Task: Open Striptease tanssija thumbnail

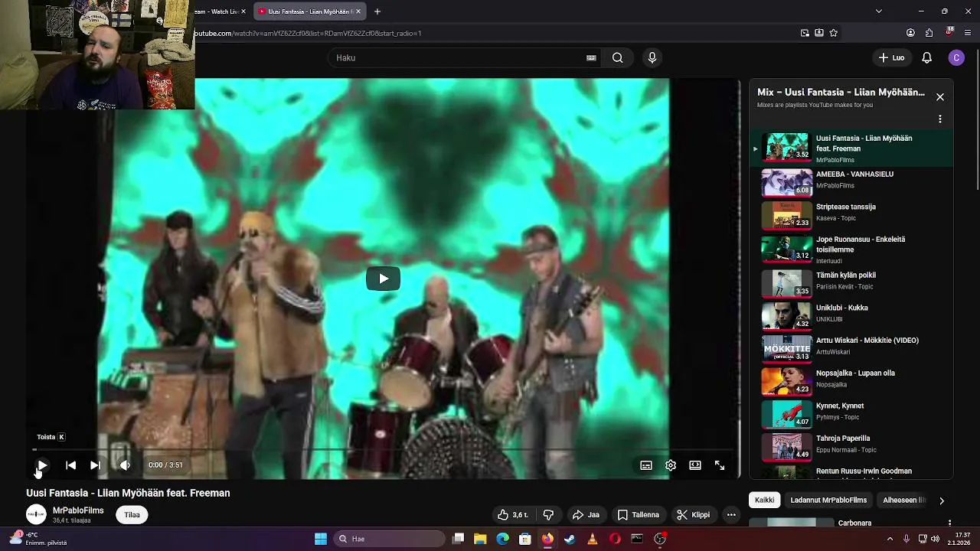Action: (786, 215)
